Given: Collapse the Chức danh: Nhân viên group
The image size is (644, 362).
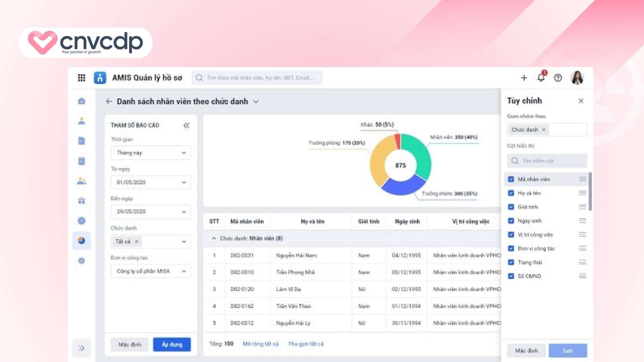Looking at the screenshot, I should (214, 239).
